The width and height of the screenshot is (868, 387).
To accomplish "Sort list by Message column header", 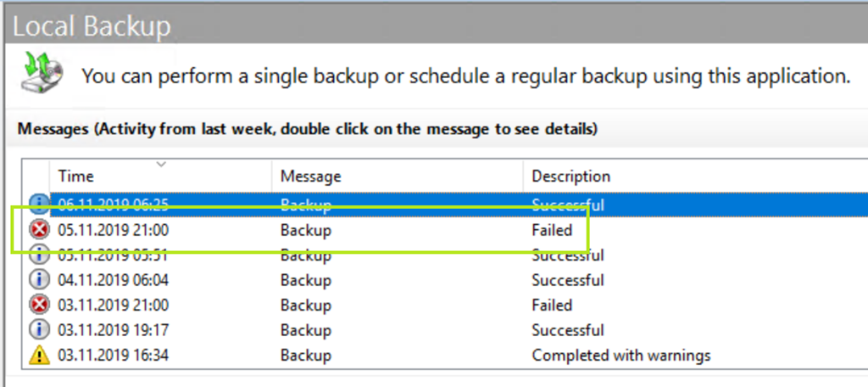I will (310, 177).
